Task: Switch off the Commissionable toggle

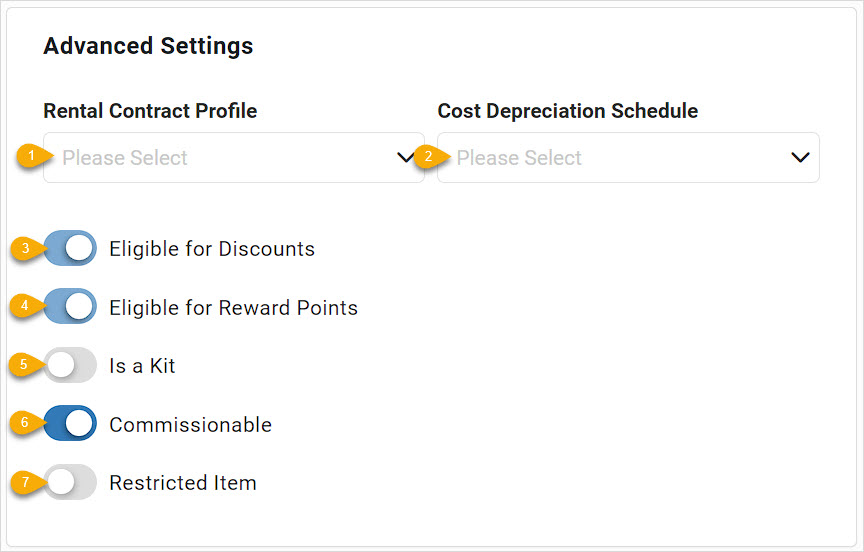Action: tap(71, 423)
